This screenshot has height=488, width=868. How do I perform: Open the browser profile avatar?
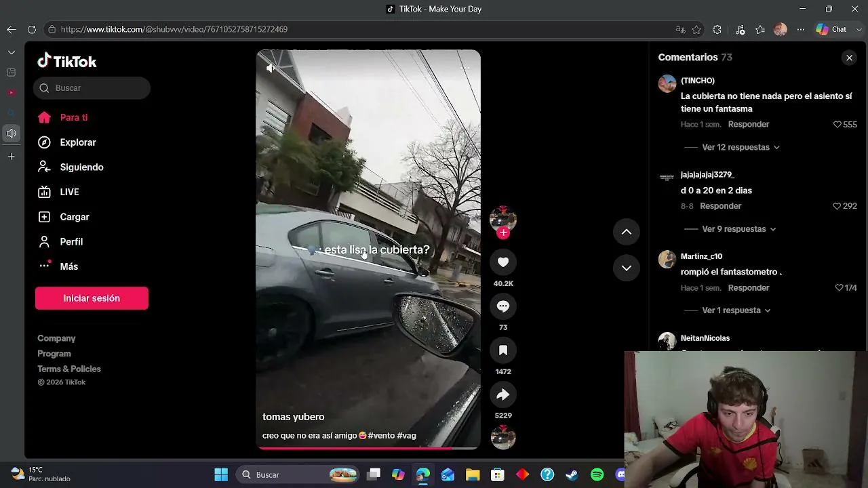coord(781,29)
